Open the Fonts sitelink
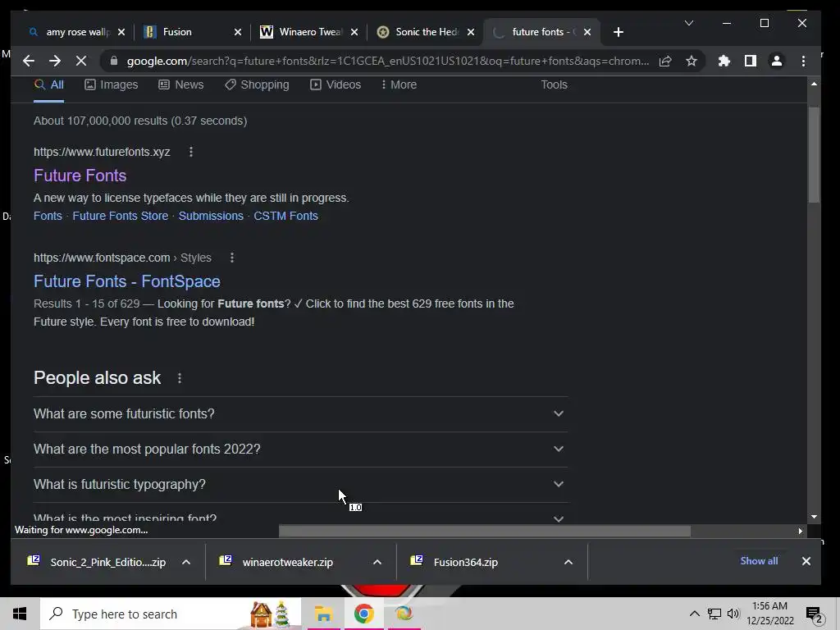This screenshot has width=840, height=630. coord(48,216)
